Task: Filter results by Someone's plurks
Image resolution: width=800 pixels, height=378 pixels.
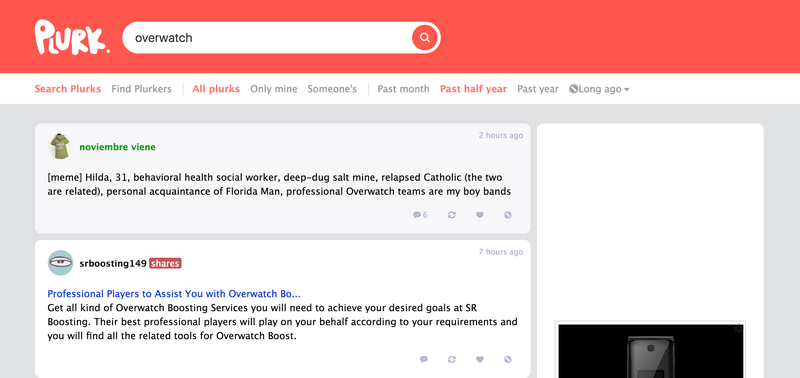Action: (x=332, y=89)
